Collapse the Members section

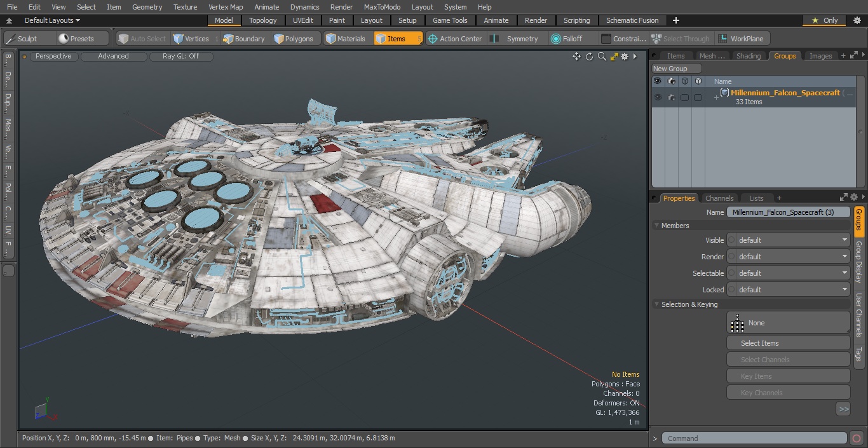tap(656, 226)
